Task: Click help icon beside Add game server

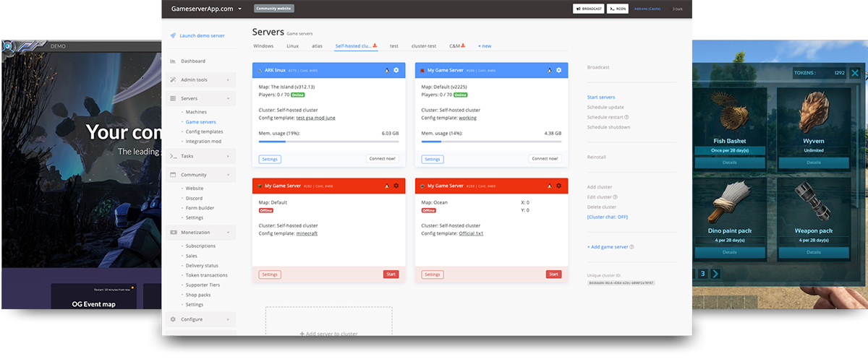Action: [x=631, y=247]
